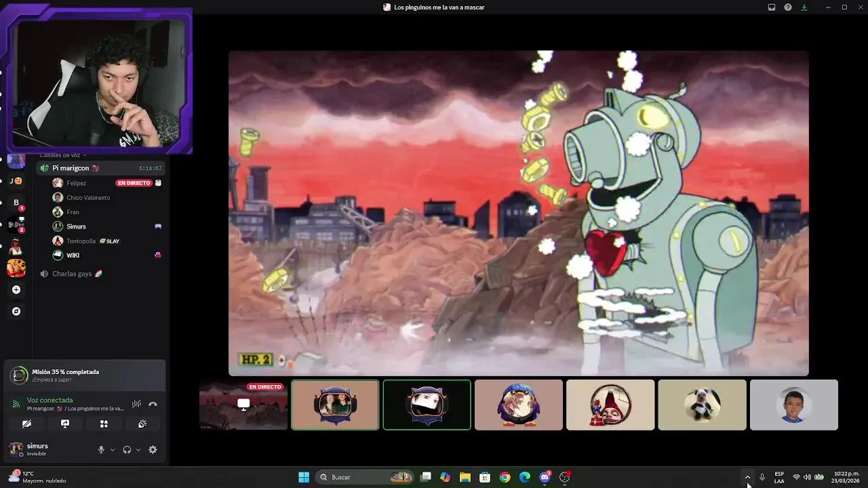868x488 pixels.
Task: Select the EN DIRECTO stream thumbnail tile
Action: click(243, 405)
